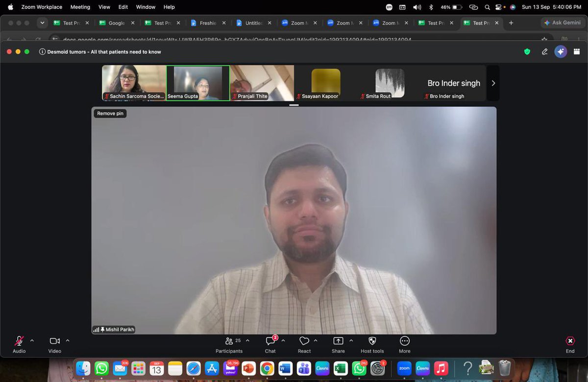Click the battery 46% indicator

point(451,7)
